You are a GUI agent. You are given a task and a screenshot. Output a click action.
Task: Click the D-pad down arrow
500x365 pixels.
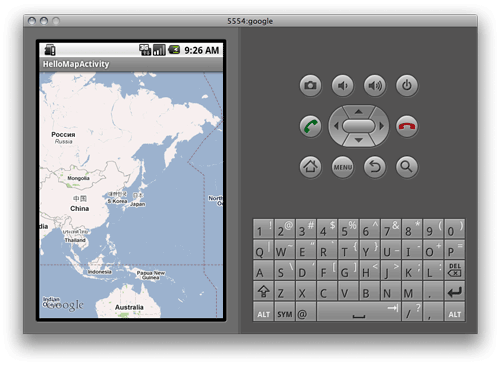click(358, 140)
